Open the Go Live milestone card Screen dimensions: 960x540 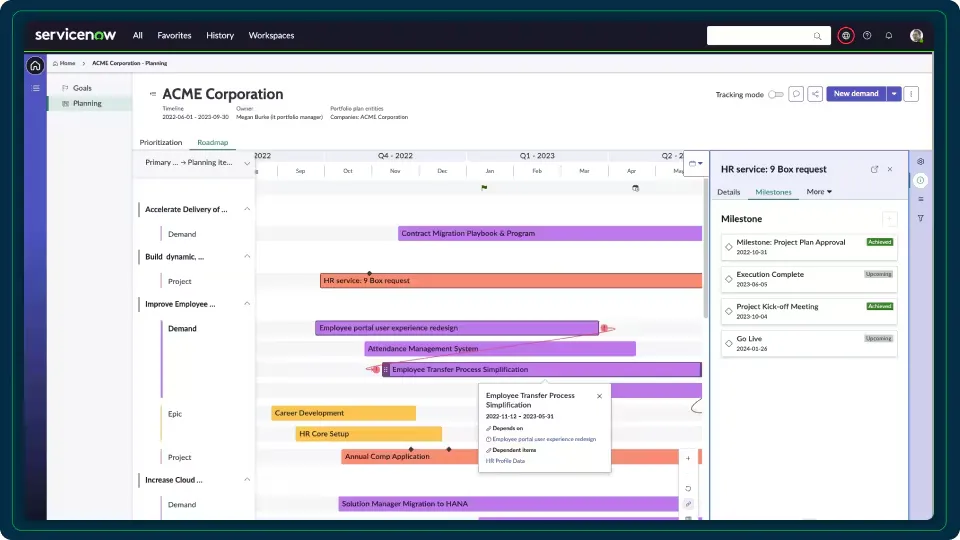(x=809, y=343)
